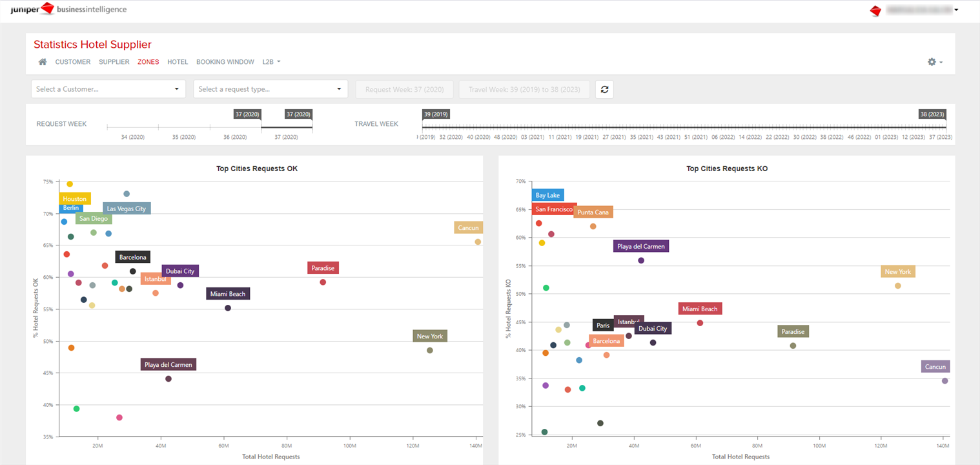Click the active ZONES tab
This screenshot has width=980, height=465.
click(x=148, y=61)
